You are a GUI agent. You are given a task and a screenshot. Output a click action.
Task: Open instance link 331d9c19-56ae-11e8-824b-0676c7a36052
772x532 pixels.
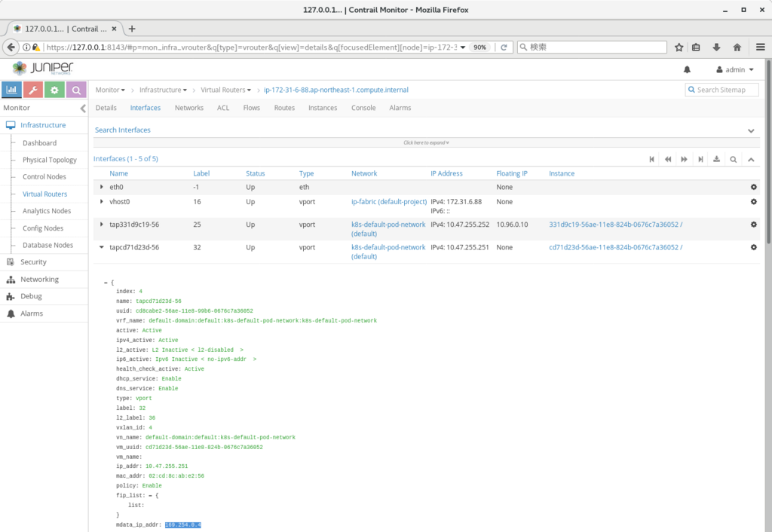(615, 225)
